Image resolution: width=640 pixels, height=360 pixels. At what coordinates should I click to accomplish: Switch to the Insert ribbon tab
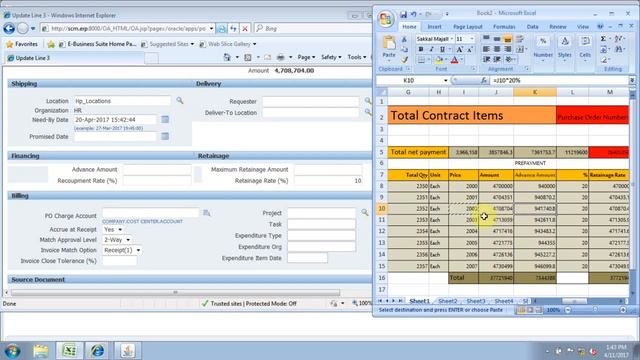click(x=434, y=27)
